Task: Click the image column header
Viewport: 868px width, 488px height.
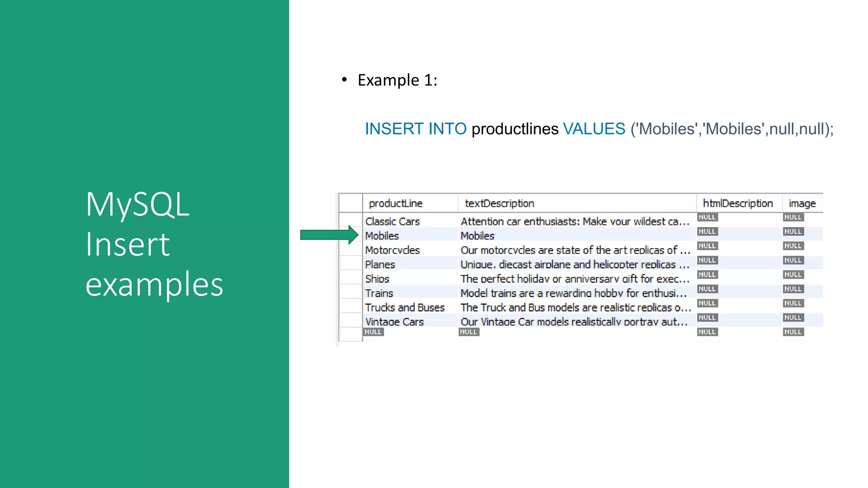Action: [x=802, y=203]
